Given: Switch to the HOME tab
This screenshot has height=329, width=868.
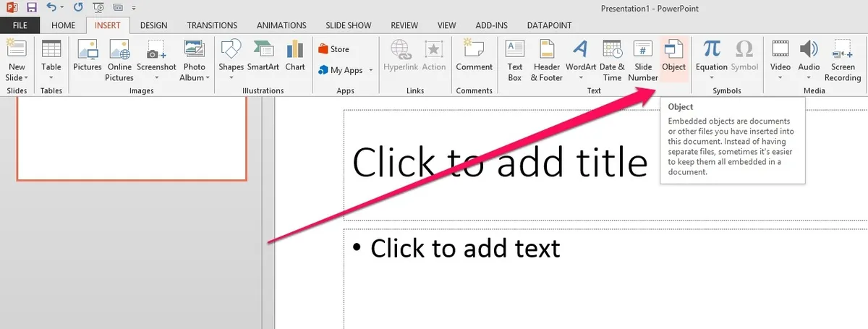Looking at the screenshot, I should (x=63, y=25).
